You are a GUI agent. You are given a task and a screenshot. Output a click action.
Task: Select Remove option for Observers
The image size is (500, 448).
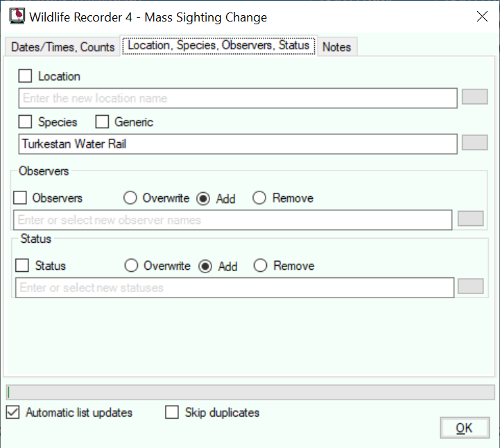(x=259, y=198)
